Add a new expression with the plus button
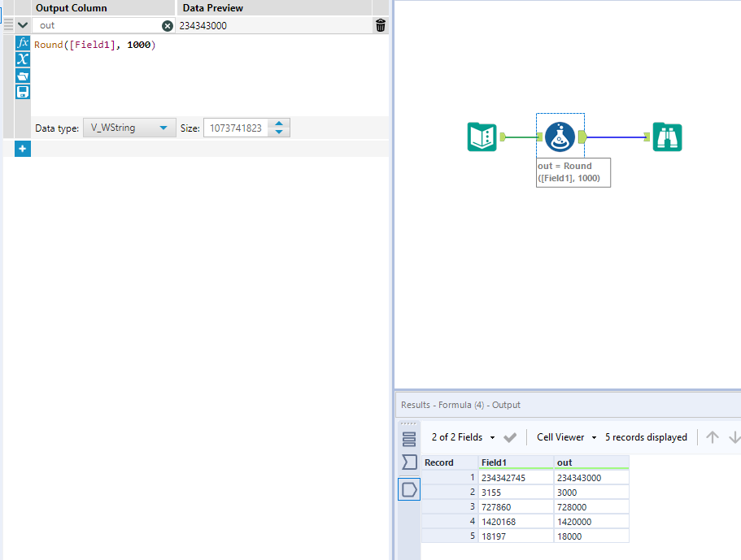This screenshot has width=741, height=560. tap(22, 149)
